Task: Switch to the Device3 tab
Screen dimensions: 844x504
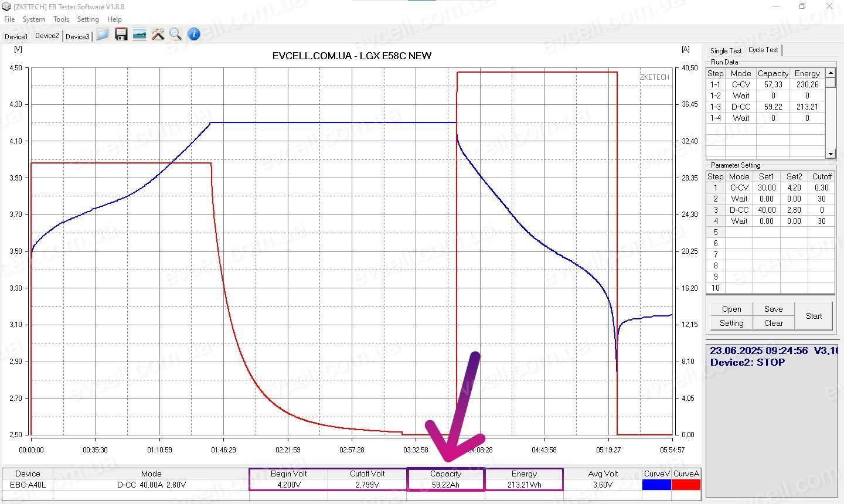Action: 77,37
